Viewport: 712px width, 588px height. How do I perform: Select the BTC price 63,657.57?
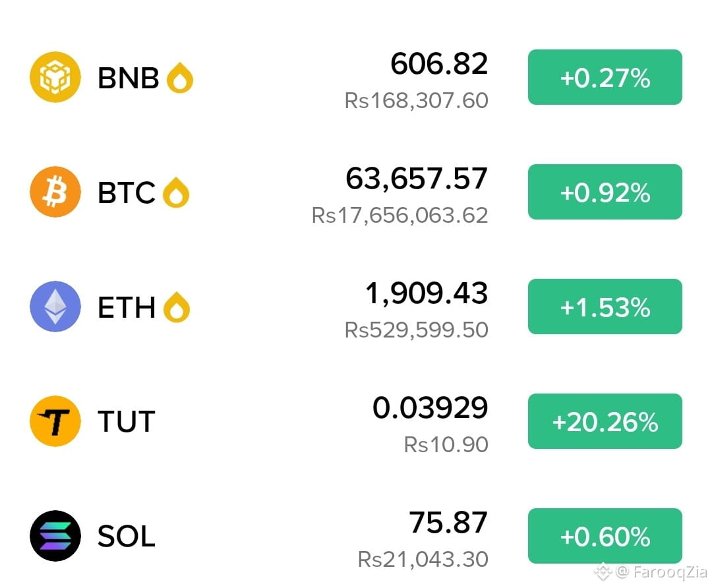click(x=417, y=179)
